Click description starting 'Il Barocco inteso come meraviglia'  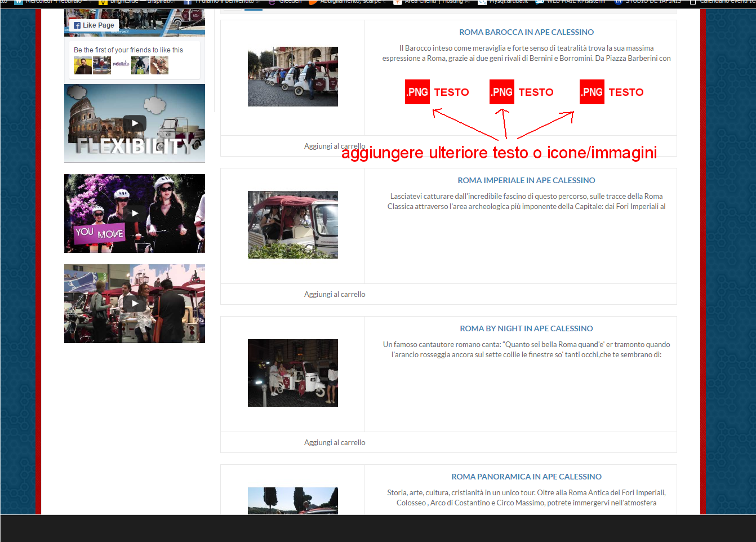point(526,53)
